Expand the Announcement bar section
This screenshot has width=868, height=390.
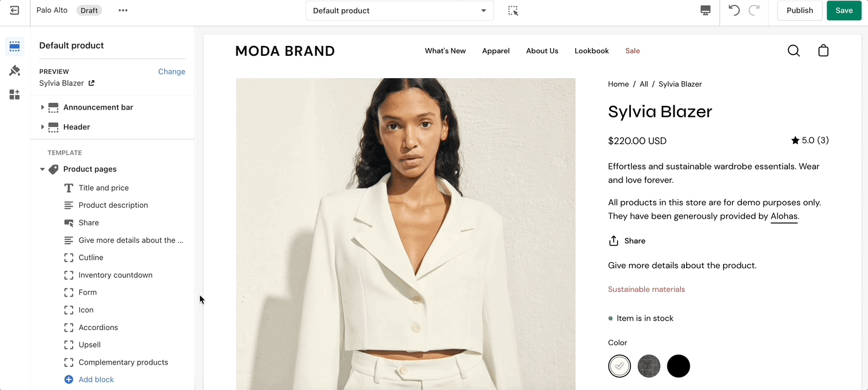(42, 107)
